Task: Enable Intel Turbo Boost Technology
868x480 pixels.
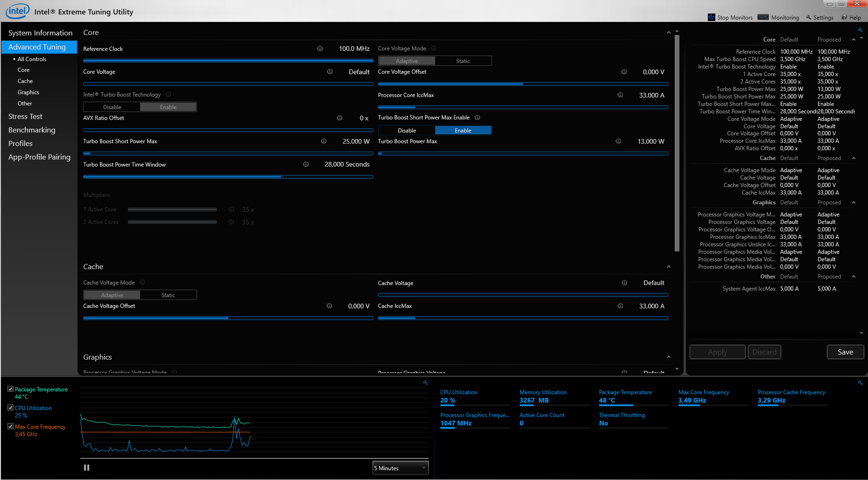Action: [169, 107]
